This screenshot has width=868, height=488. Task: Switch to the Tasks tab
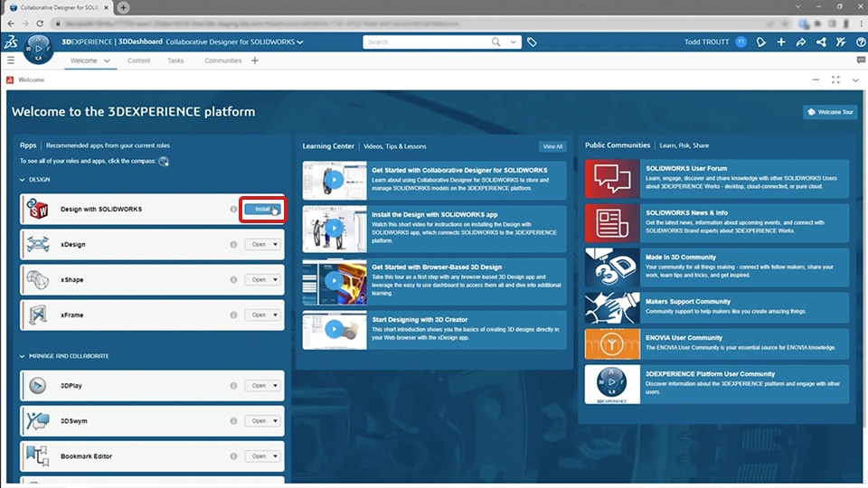175,61
